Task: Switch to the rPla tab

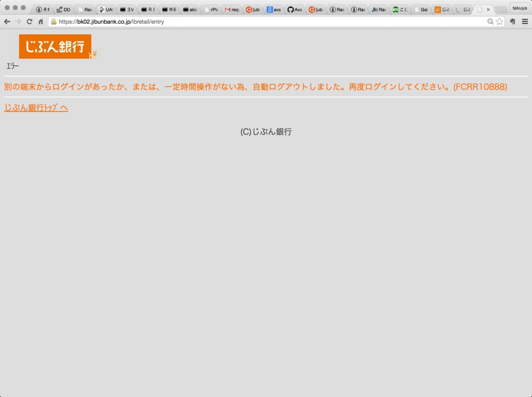Action: (211, 9)
